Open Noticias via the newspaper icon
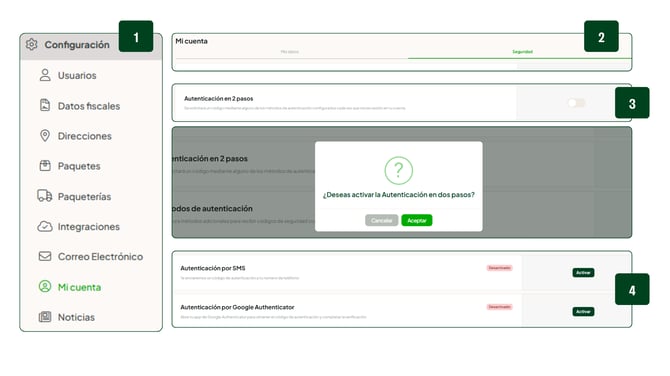This screenshot has width=670, height=376. click(x=45, y=317)
